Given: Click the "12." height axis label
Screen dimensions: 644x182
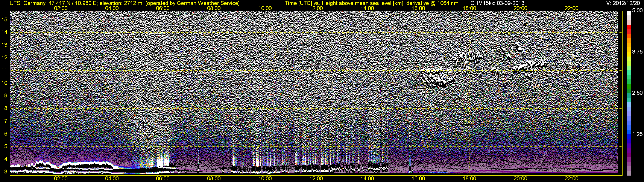Looking at the screenshot, I should (x=5, y=58).
